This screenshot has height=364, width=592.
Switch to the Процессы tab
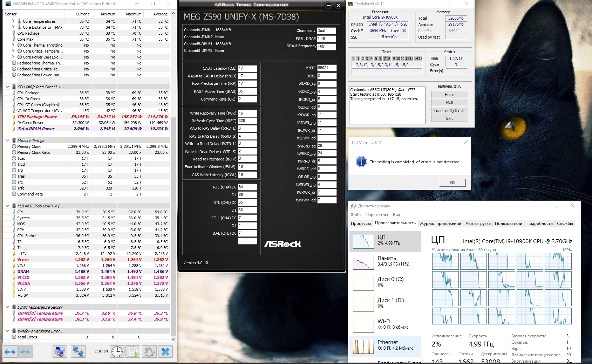361,224
